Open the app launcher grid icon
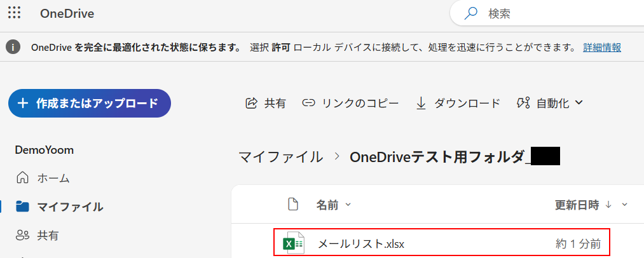This screenshot has width=644, height=258. click(15, 13)
